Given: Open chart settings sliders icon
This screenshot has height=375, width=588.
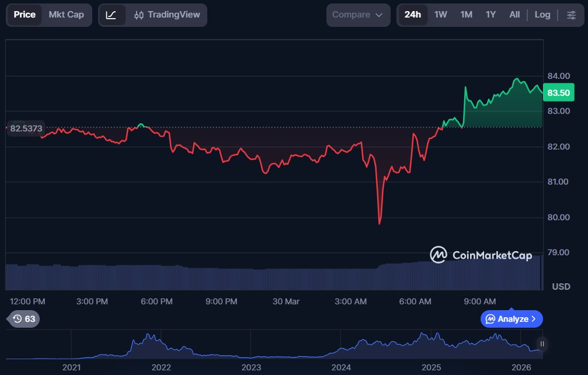Looking at the screenshot, I should click(570, 15).
